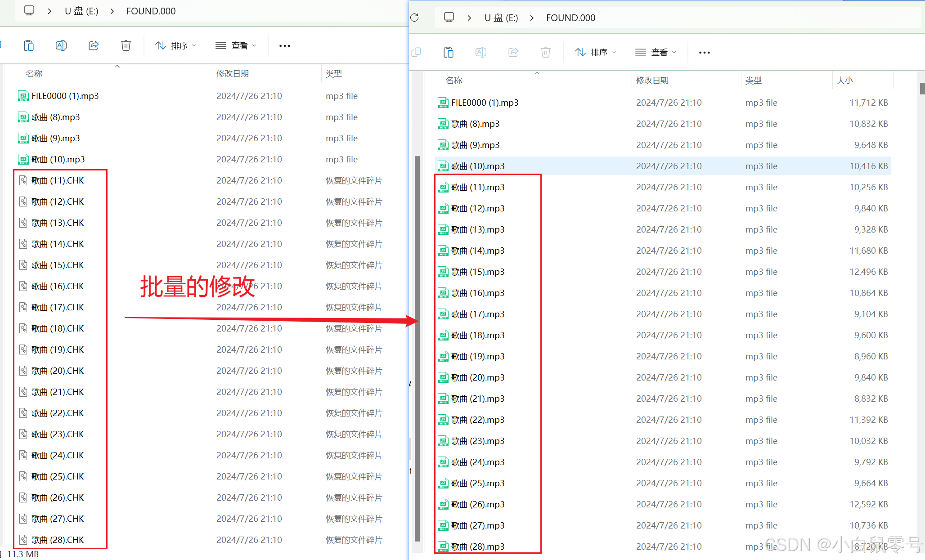The image size is (925, 560).
Task: Click the rename icon in the right window toolbar
Action: 481,52
